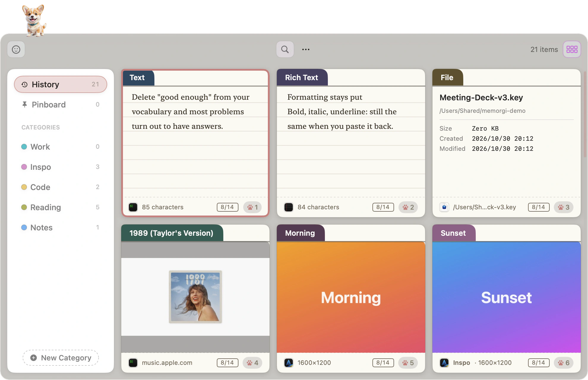Click the New Category button
588x380 pixels.
tap(61, 358)
